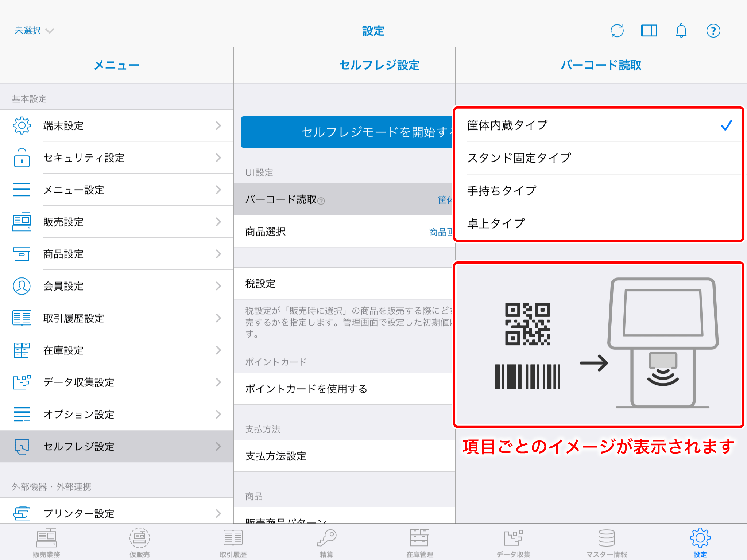Open 販売業務 tab in bottom bar
747x560 pixels.
pos(46,543)
